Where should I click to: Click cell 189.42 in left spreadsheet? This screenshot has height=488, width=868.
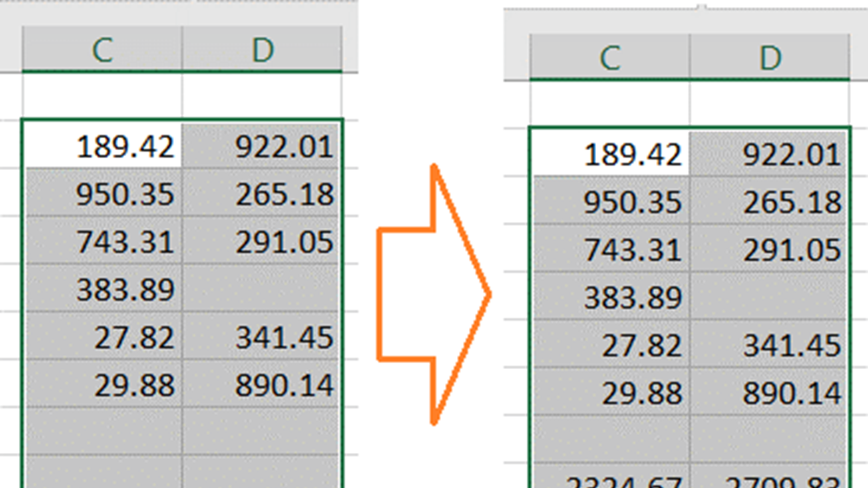point(102,146)
